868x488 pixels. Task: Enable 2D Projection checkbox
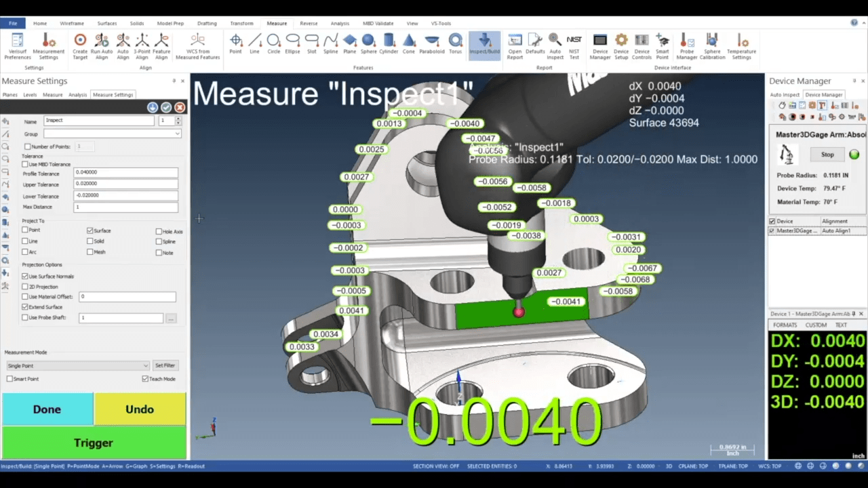point(25,287)
